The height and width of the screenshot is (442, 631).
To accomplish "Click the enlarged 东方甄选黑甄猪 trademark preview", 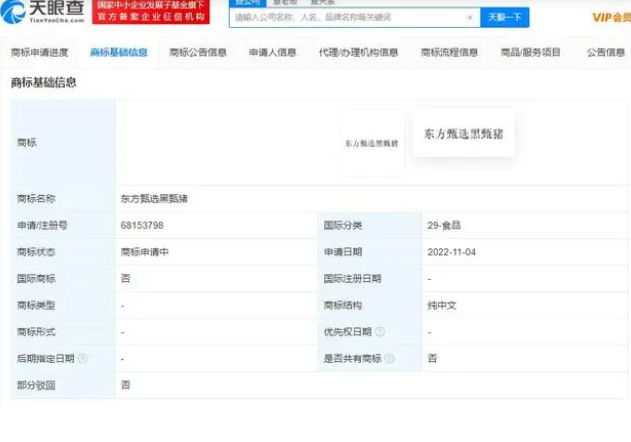I will [463, 133].
